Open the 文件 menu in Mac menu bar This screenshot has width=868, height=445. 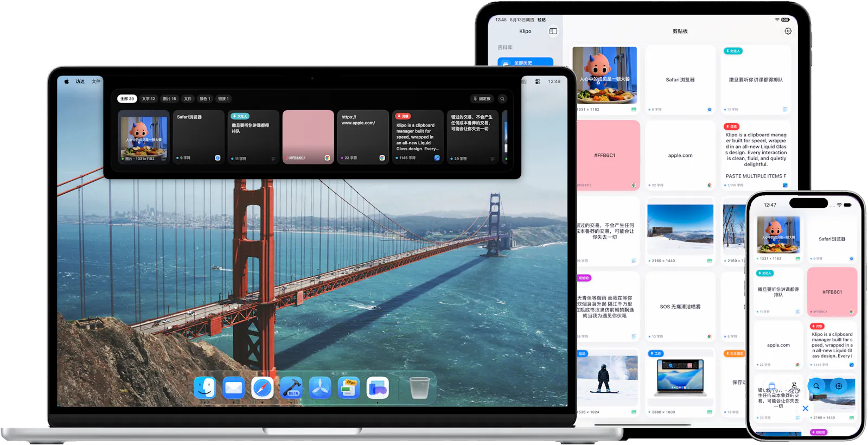point(96,81)
